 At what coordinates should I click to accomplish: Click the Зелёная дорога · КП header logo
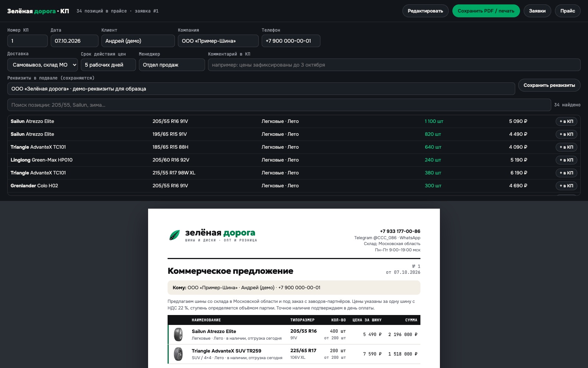click(x=38, y=11)
